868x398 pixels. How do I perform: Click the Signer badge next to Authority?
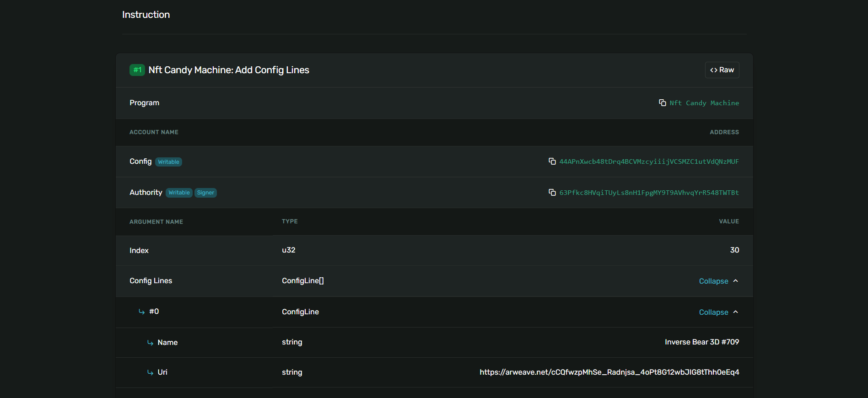[205, 193]
